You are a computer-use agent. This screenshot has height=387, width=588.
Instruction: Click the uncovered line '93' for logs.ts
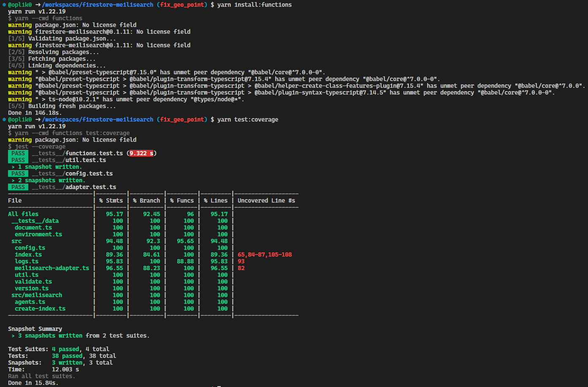241,261
